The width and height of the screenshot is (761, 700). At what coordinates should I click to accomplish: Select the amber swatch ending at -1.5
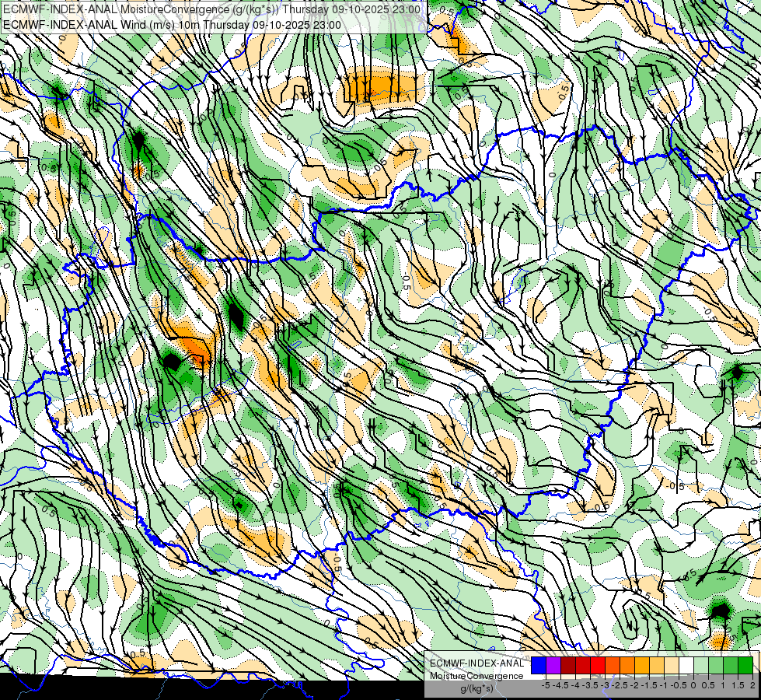click(642, 665)
